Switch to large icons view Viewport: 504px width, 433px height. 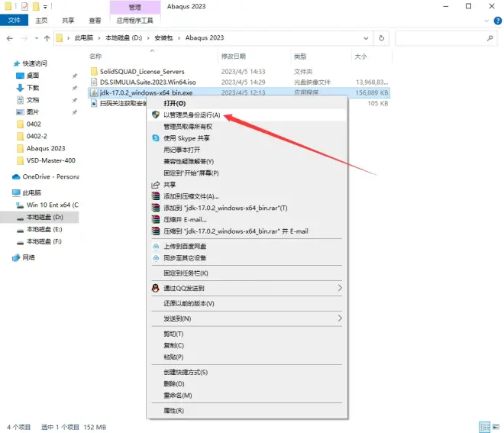(x=496, y=427)
